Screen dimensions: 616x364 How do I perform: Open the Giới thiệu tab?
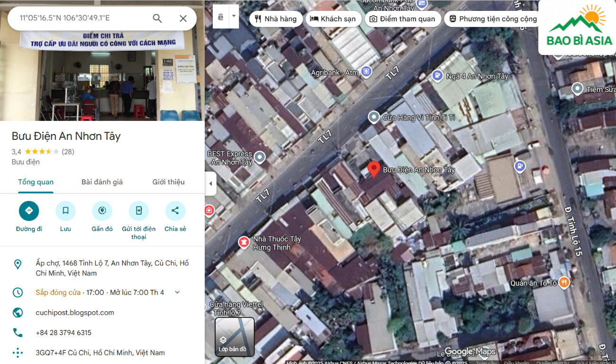click(x=168, y=182)
